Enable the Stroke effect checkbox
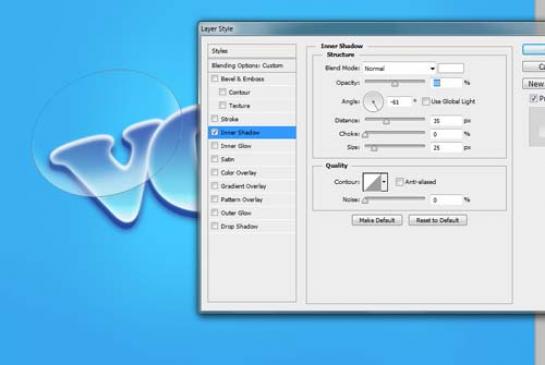Image resolution: width=545 pixels, height=365 pixels. pyautogui.click(x=215, y=119)
